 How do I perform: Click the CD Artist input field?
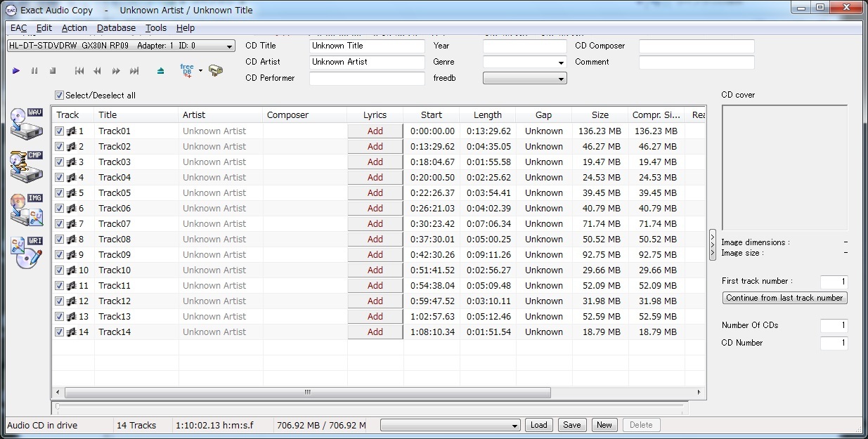[x=367, y=63]
